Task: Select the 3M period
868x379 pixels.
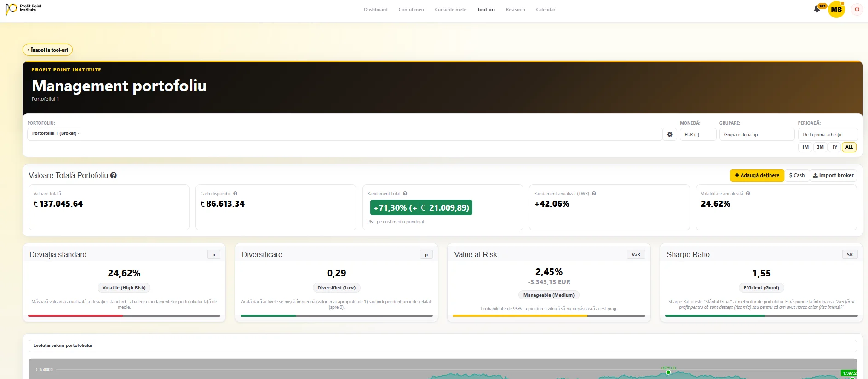Action: [x=820, y=147]
